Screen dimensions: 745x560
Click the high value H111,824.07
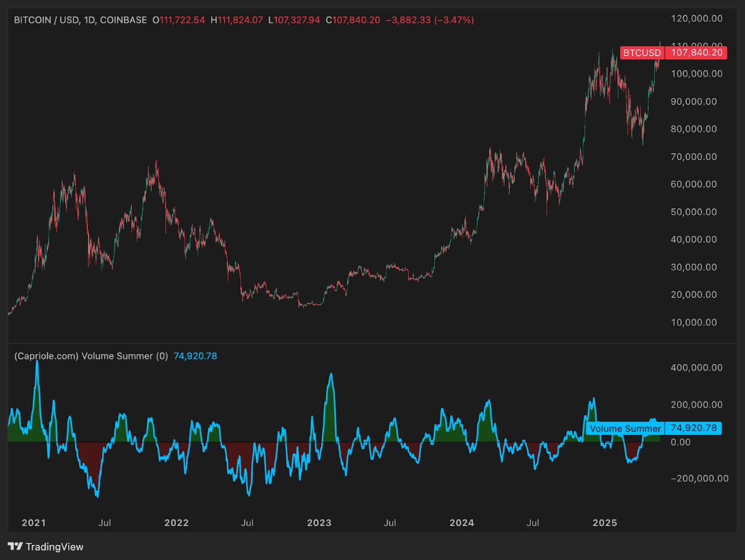point(237,19)
